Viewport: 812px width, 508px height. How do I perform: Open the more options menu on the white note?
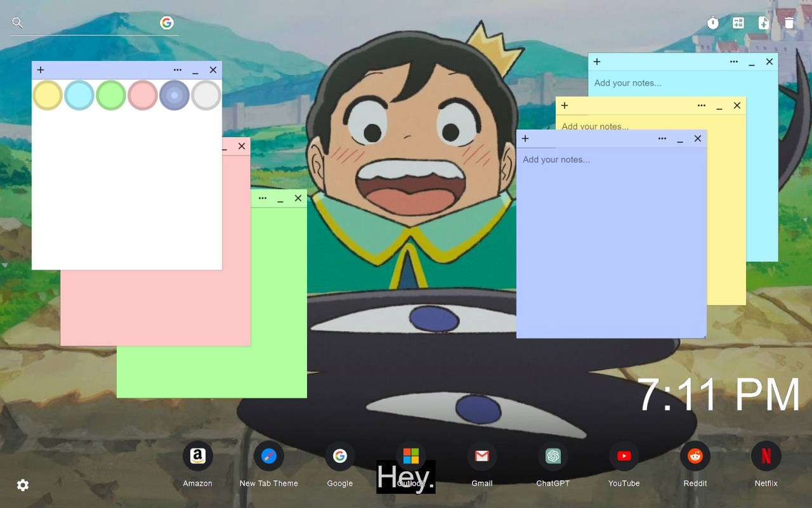178,70
